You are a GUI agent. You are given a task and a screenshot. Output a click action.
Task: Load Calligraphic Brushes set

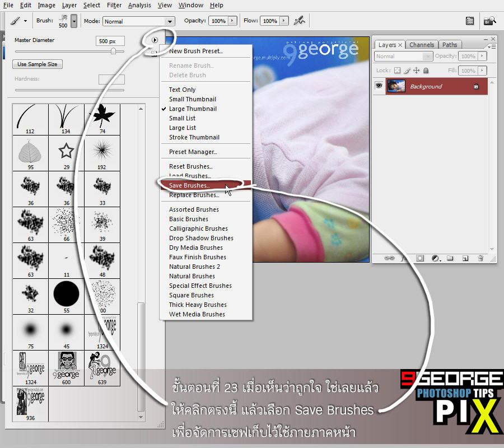[x=198, y=228]
